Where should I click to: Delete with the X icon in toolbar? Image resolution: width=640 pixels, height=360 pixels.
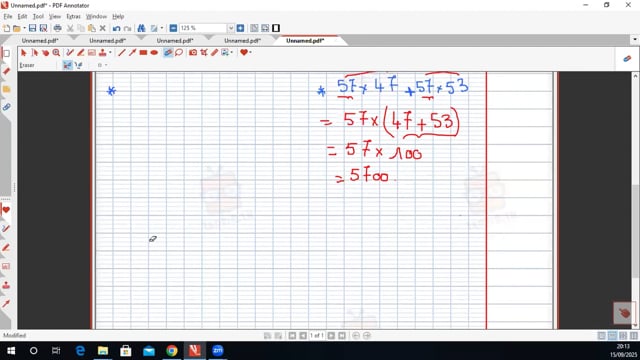pyautogui.click(x=102, y=28)
